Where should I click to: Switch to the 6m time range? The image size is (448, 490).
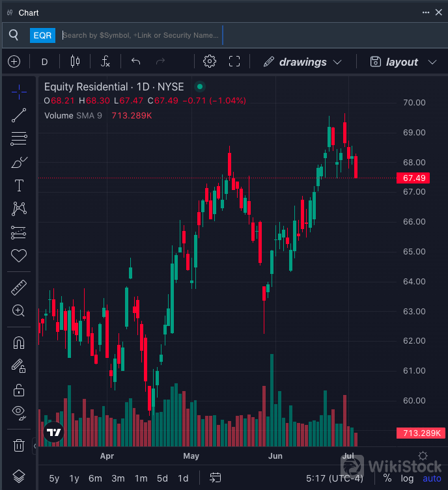pos(95,478)
